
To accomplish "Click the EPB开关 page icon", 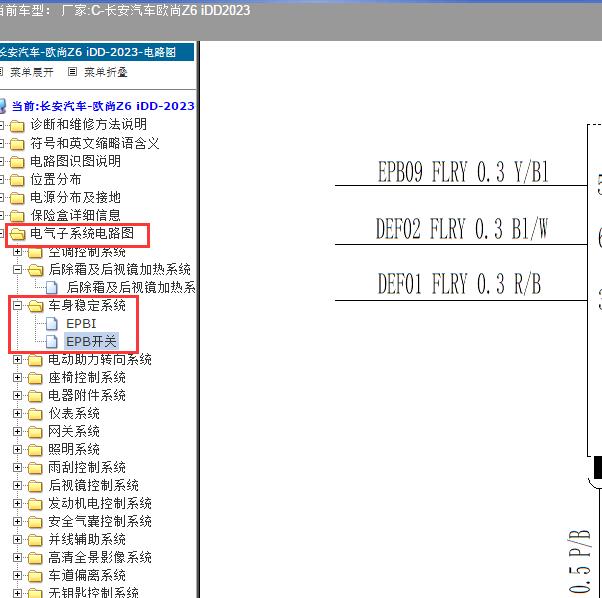I will pos(51,342).
